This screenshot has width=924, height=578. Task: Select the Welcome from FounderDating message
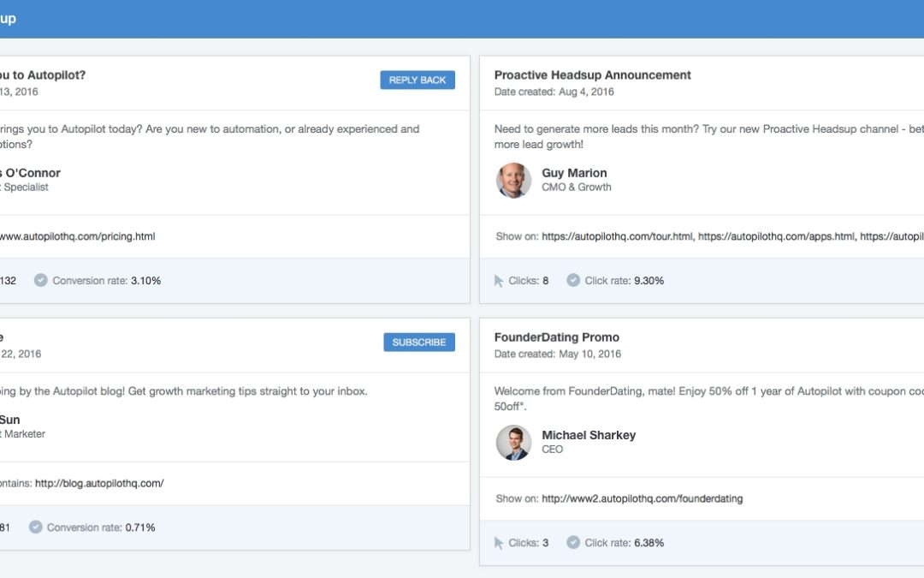point(708,399)
